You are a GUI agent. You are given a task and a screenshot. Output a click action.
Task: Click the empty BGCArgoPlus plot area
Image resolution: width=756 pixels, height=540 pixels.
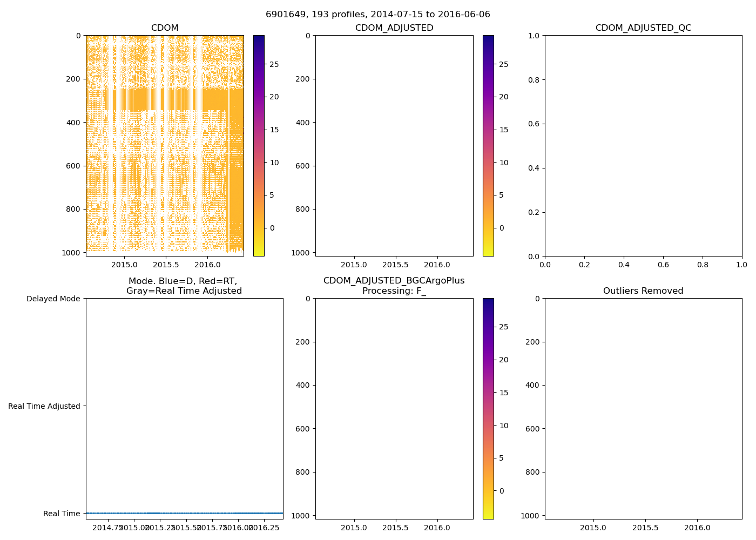[394, 408]
